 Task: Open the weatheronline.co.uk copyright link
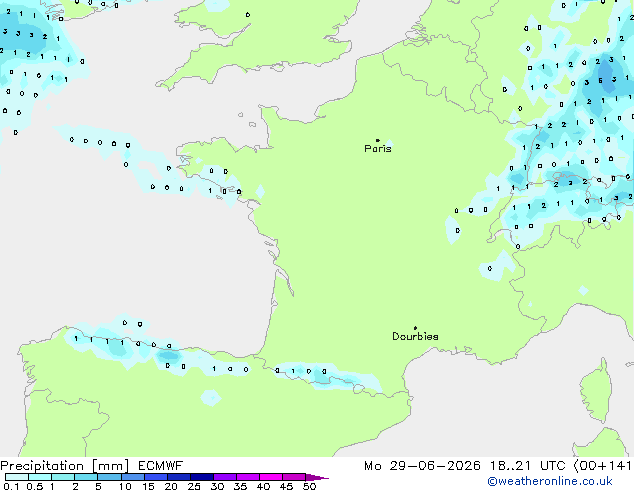tap(550, 481)
